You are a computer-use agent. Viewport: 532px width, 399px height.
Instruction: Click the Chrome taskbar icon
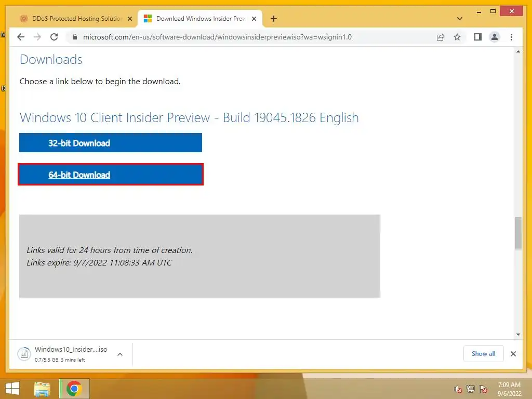point(74,389)
